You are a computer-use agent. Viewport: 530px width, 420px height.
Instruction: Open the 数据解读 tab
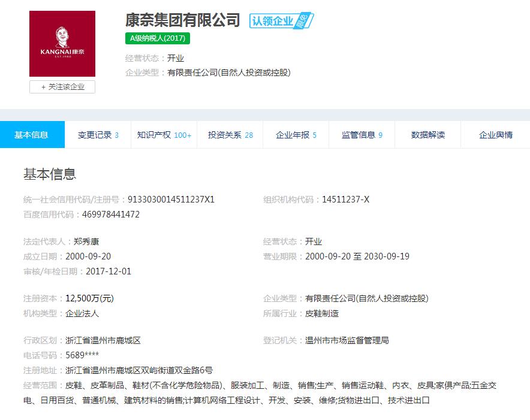(x=427, y=135)
